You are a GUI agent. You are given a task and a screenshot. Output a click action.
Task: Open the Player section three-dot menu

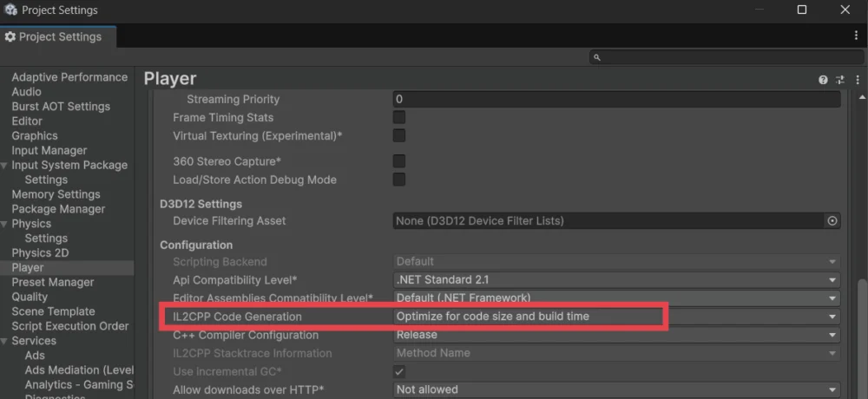click(x=856, y=80)
